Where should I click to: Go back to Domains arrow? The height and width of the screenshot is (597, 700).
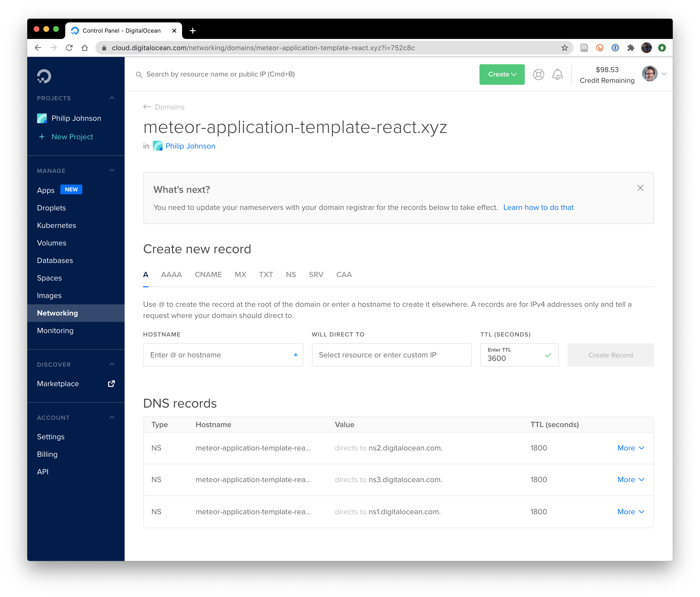(x=147, y=107)
